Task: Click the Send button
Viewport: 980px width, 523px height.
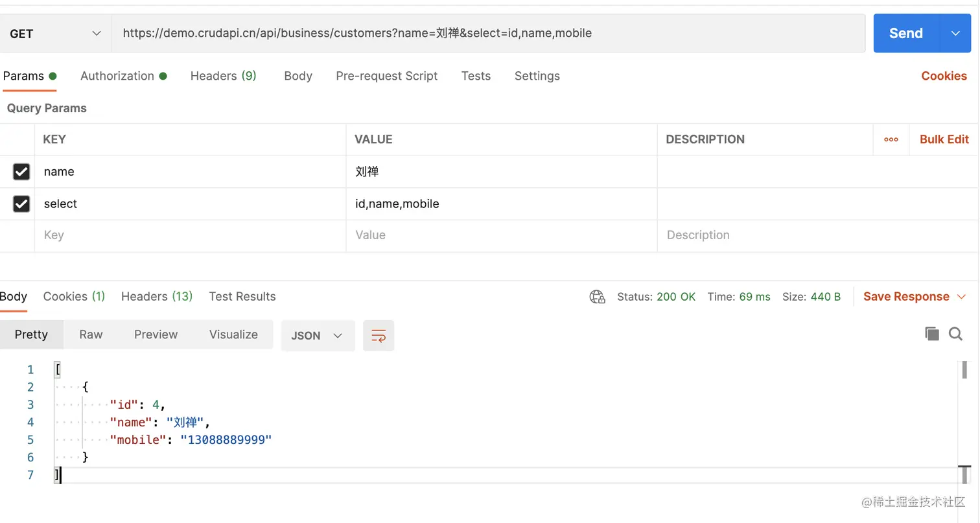Action: [906, 34]
